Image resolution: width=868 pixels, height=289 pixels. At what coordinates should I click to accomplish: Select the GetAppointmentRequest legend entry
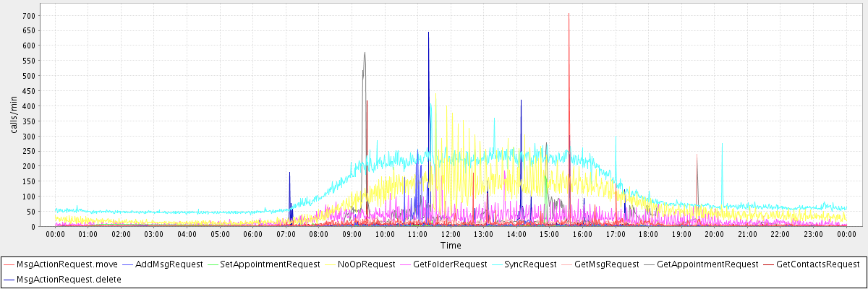pos(707,264)
